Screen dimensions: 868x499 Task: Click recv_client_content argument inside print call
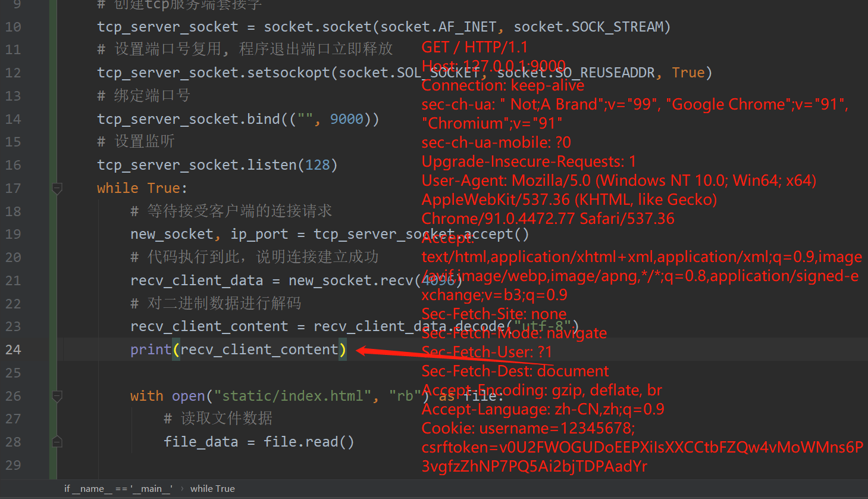[259, 350]
